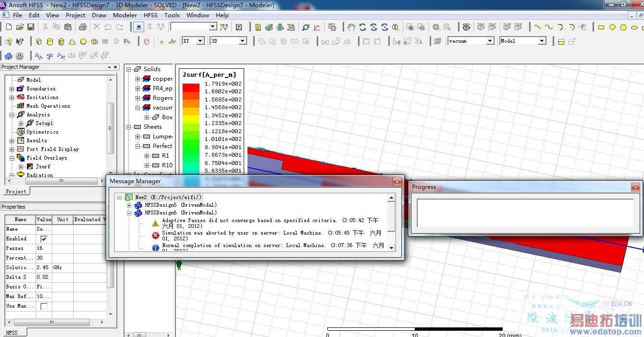The image size is (644, 337).
Task: Expand the Boundaries node in Project Manager
Action: [12, 89]
